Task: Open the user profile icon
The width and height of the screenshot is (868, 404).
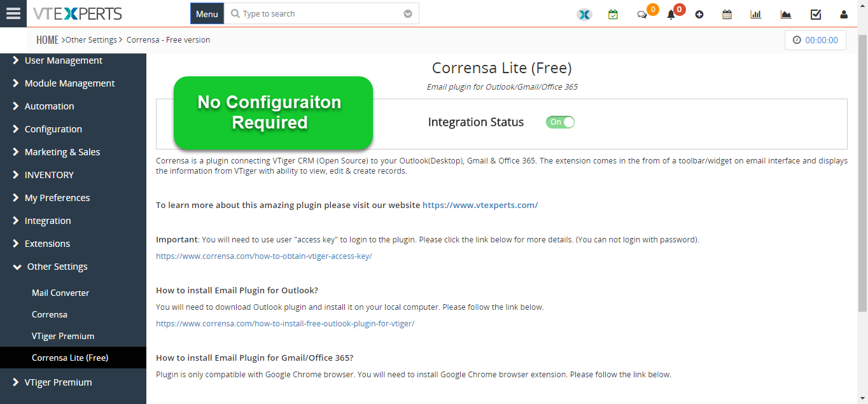Action: point(844,14)
